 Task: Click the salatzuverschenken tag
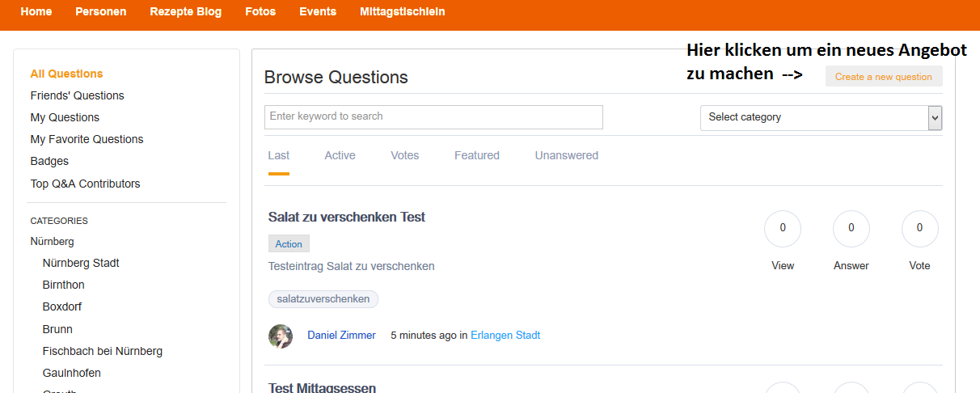pyautogui.click(x=323, y=299)
